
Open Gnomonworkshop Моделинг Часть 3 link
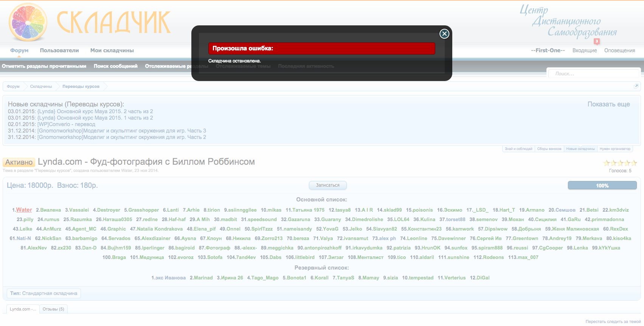(122, 131)
